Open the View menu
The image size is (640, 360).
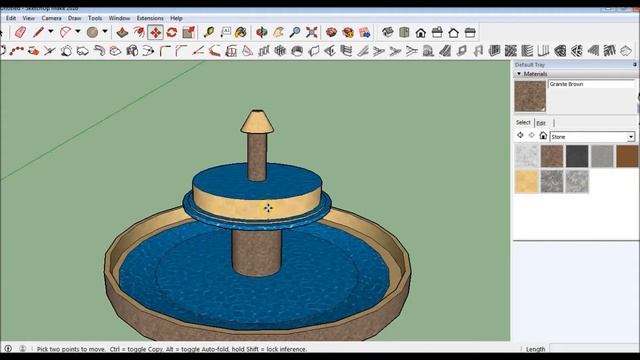[29, 18]
